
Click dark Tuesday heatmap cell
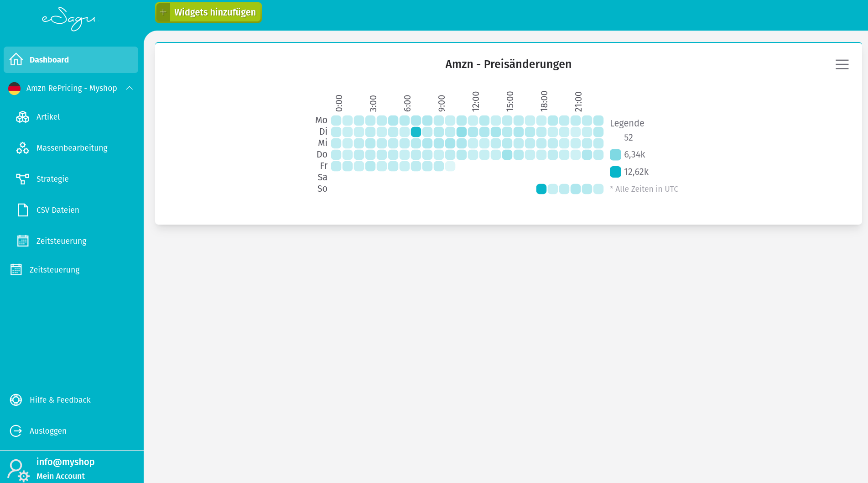[416, 132]
